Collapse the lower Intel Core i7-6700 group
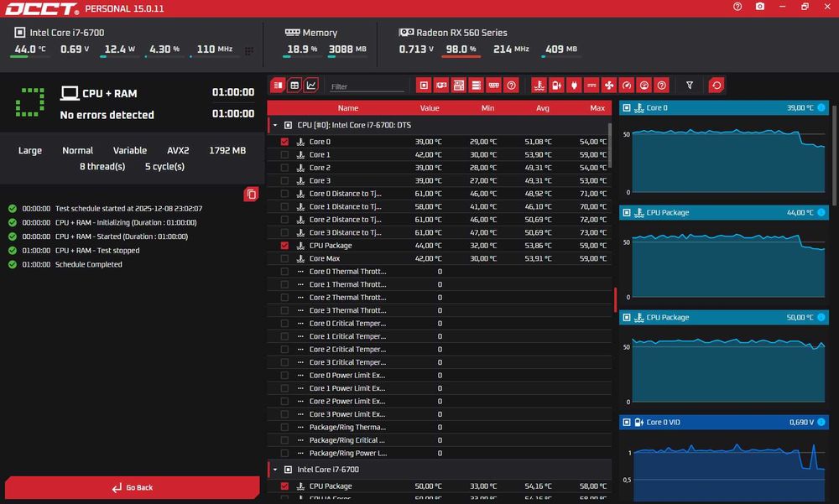The height and width of the screenshot is (504, 839). coord(275,470)
